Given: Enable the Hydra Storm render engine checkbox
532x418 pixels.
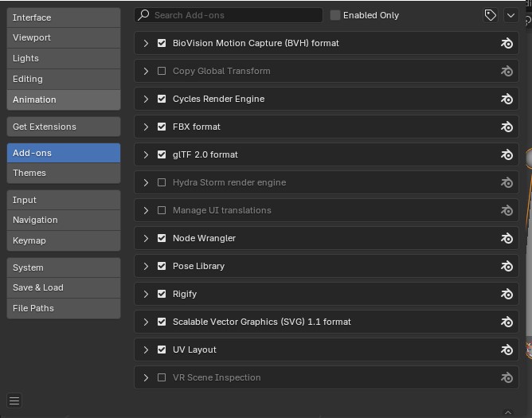Looking at the screenshot, I should [162, 182].
